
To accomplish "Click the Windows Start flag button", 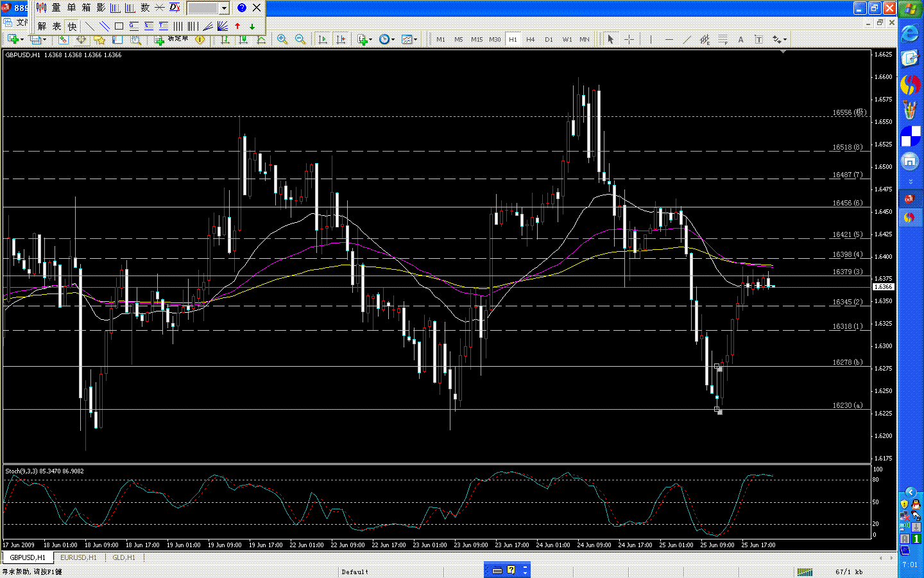I will click(x=910, y=9).
